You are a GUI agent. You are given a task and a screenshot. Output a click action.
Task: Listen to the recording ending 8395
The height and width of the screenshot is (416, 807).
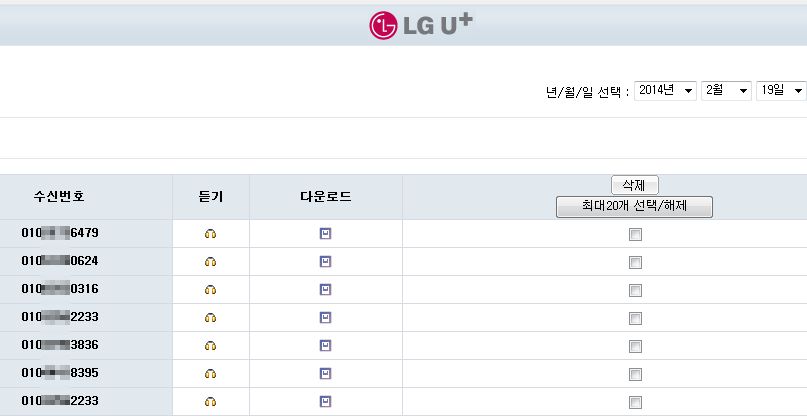click(x=210, y=373)
